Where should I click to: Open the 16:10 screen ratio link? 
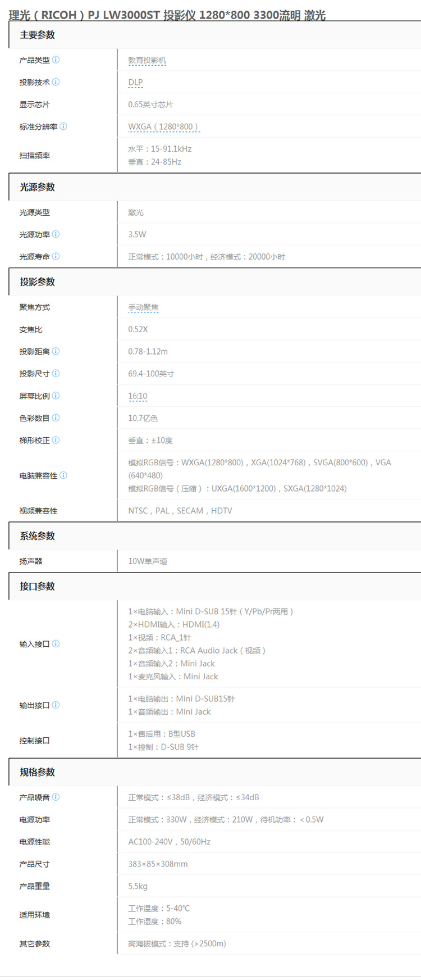click(138, 396)
